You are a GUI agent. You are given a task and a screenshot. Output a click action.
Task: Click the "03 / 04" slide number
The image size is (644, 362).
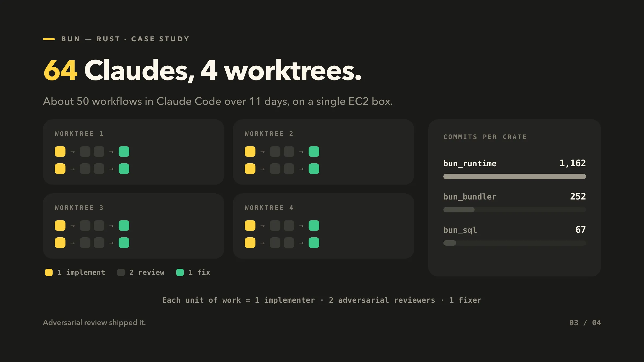pos(585,323)
